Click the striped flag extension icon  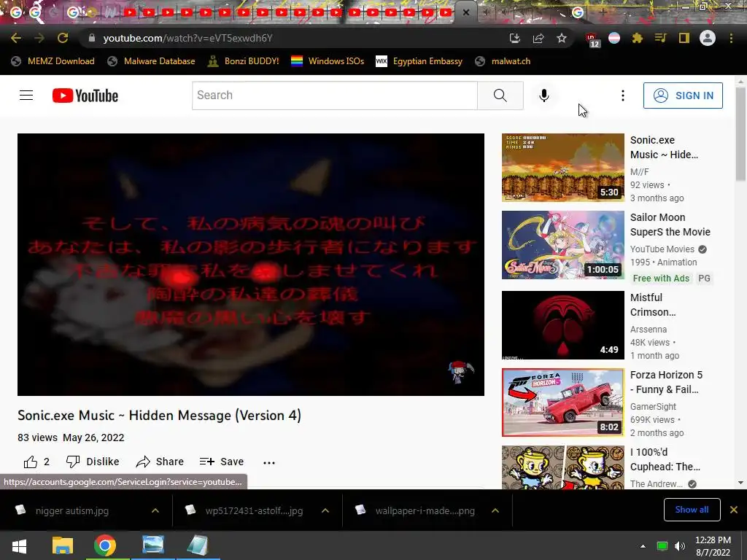pyautogui.click(x=614, y=38)
